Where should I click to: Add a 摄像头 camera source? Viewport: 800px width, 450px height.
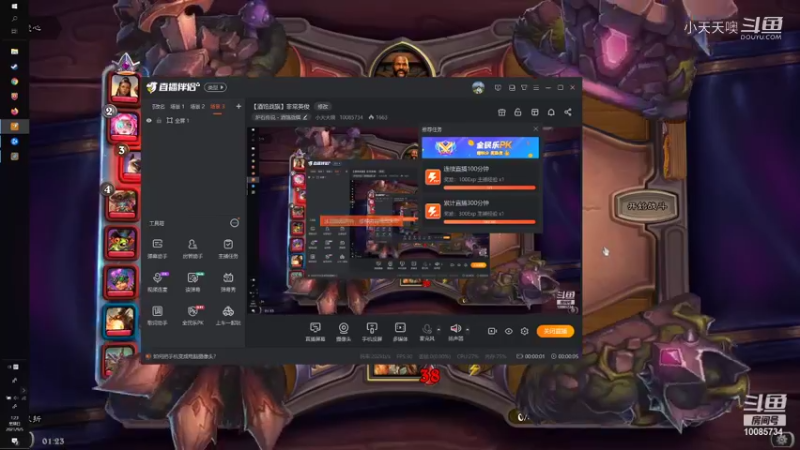click(x=343, y=332)
